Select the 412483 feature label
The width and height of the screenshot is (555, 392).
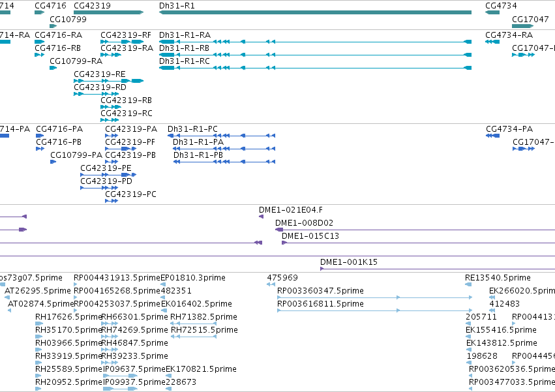505,304
